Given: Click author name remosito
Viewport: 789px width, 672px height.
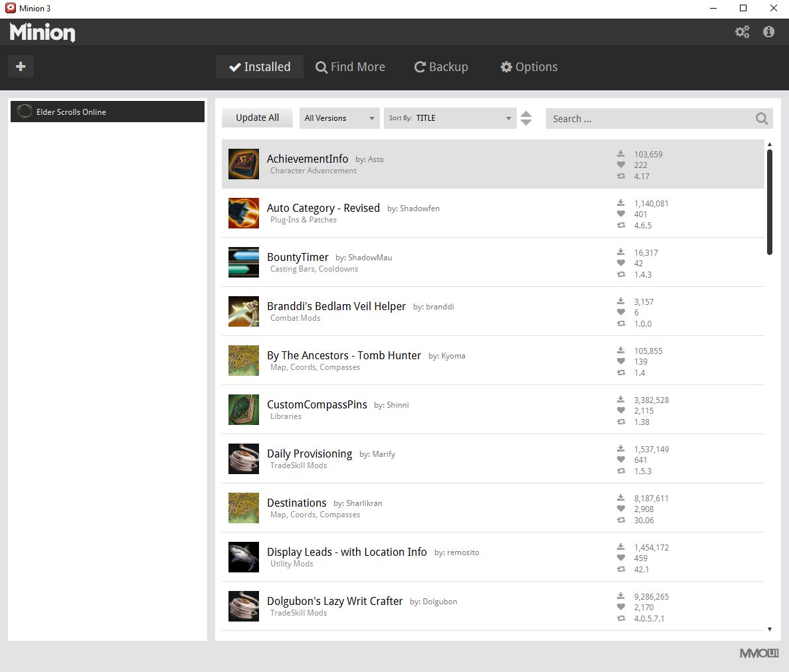Looking at the screenshot, I should [463, 552].
